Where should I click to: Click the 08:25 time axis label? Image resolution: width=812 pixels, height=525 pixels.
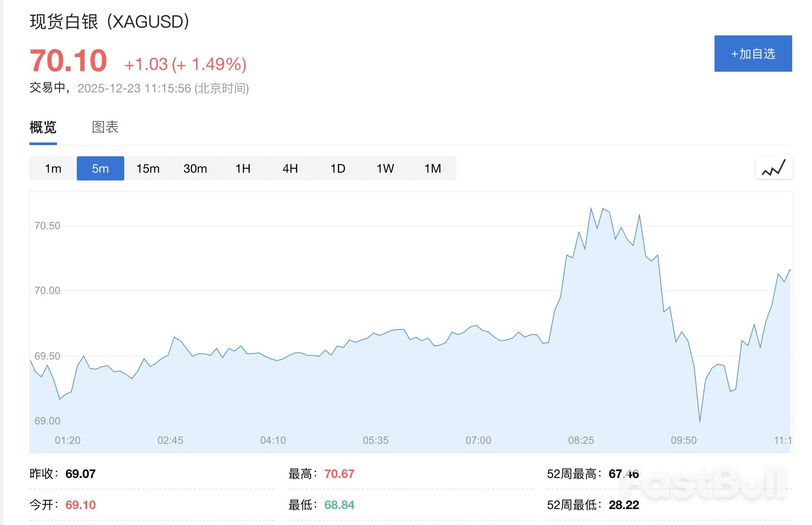[x=581, y=440]
